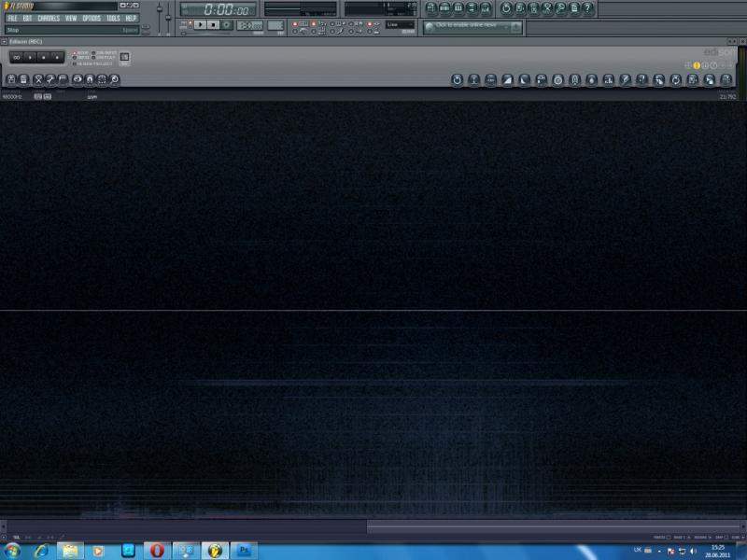747x560 pixels.
Task: Open the Playlist view icon
Action: click(x=431, y=8)
